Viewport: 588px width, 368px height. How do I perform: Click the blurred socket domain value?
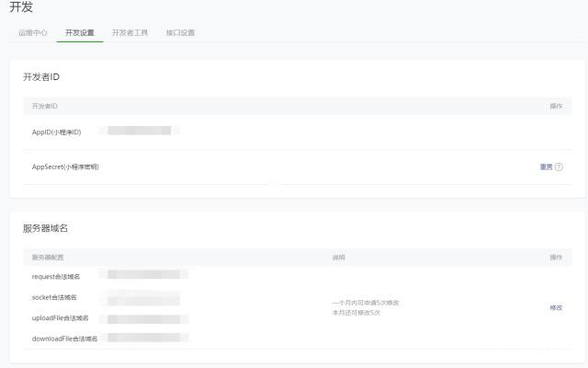pos(142,297)
